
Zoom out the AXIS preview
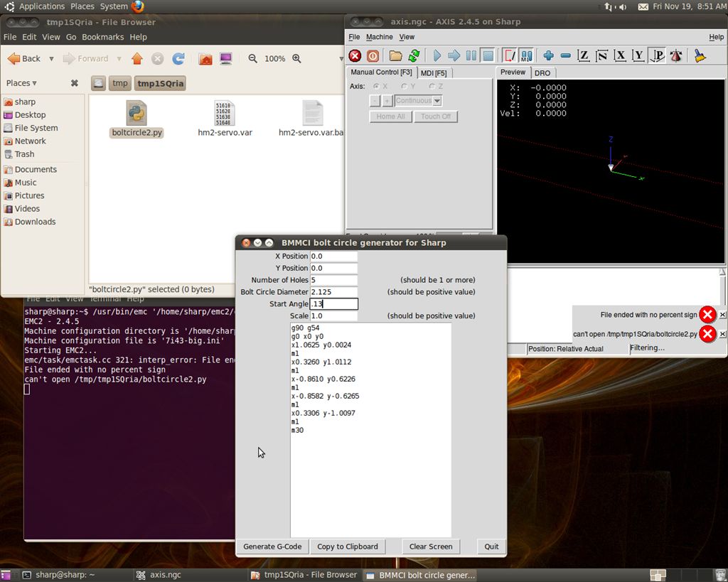coord(565,55)
